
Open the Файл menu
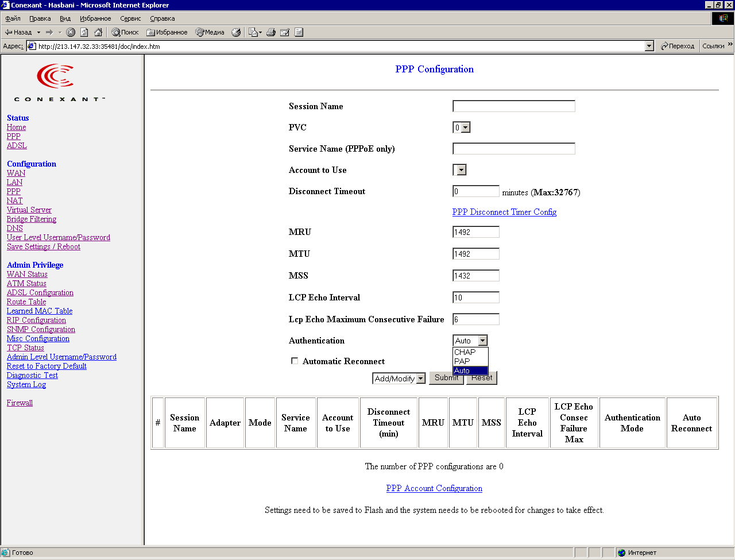coord(13,18)
